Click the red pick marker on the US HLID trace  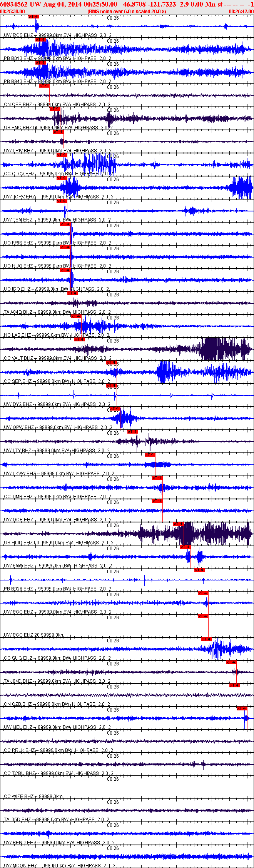pyautogui.click(x=179, y=524)
